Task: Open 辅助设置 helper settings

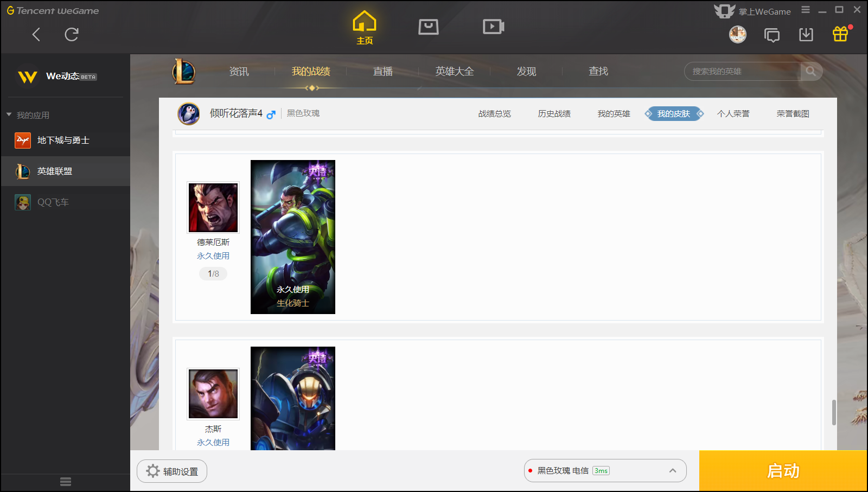Action: (172, 471)
